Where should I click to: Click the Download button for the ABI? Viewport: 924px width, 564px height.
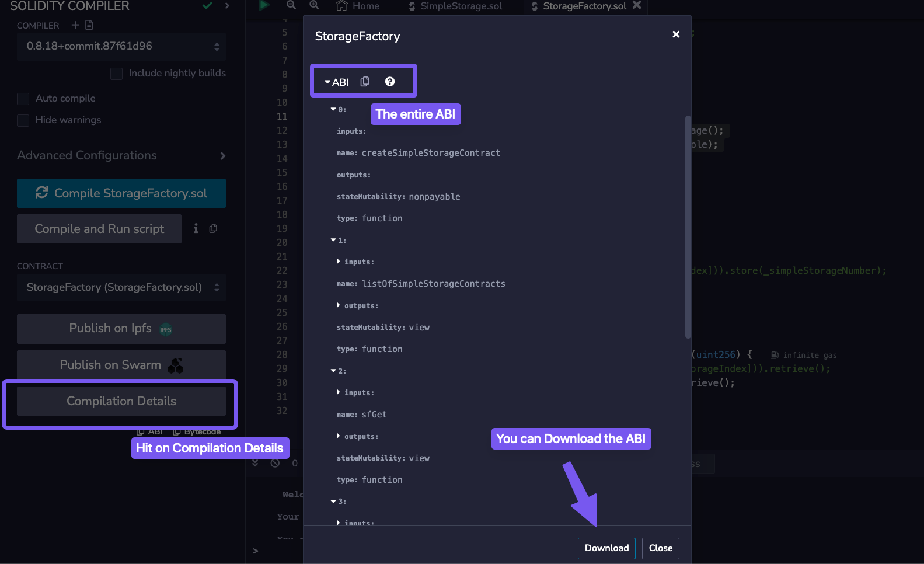tap(606, 548)
